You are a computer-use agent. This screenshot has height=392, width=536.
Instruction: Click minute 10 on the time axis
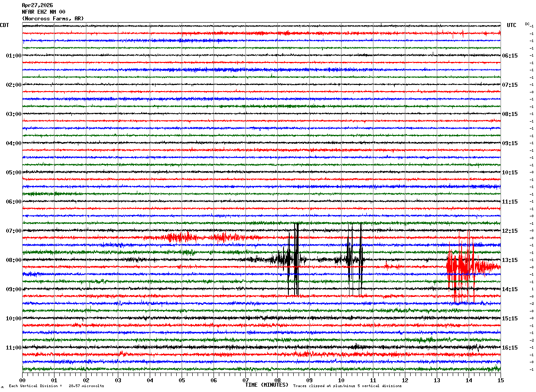coord(341,380)
